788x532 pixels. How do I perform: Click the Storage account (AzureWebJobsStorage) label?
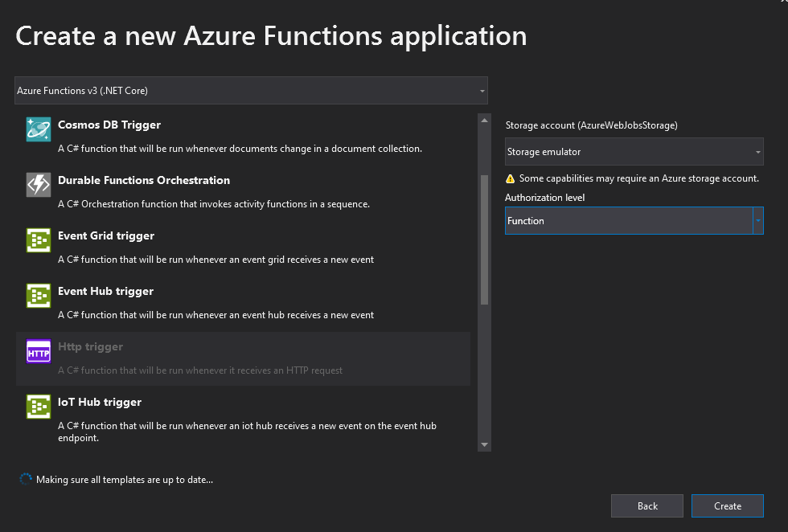[x=592, y=125]
